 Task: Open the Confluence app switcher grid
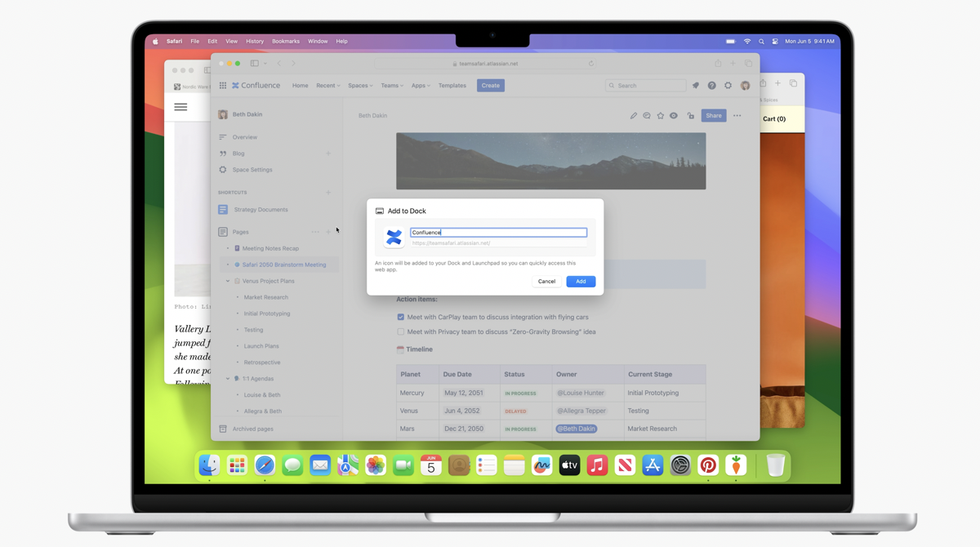tap(222, 86)
